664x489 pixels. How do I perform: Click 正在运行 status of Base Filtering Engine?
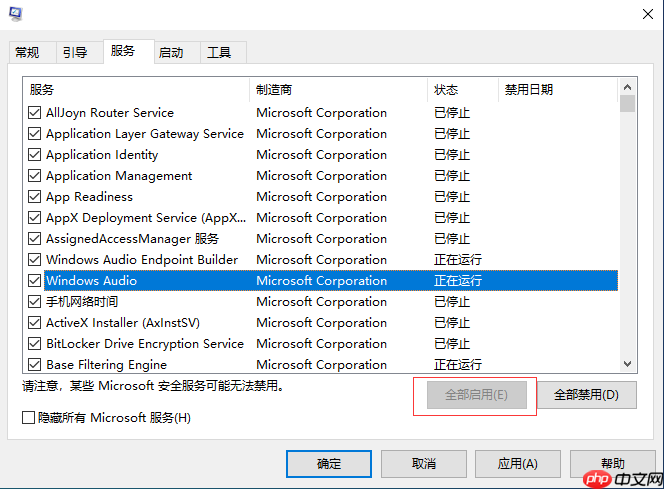[458, 365]
